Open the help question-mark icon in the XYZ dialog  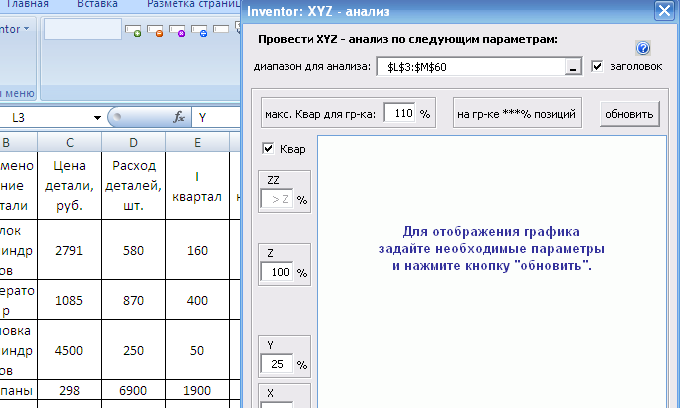(643, 48)
